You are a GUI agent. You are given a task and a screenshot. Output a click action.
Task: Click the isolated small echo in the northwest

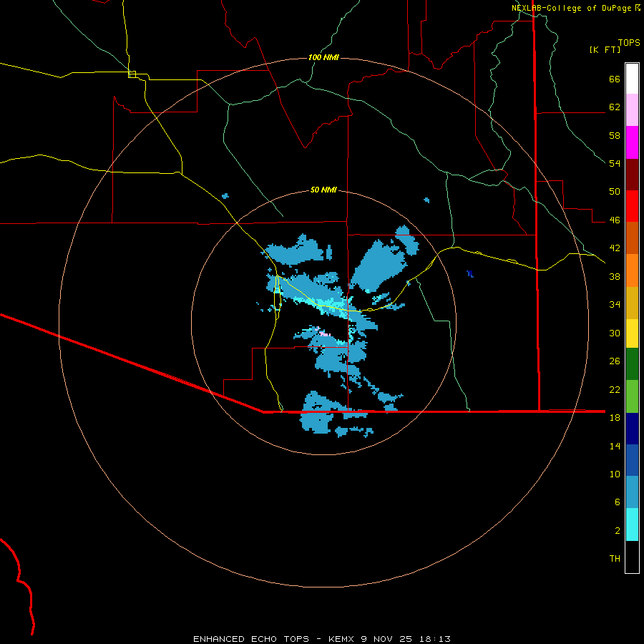(x=225, y=196)
